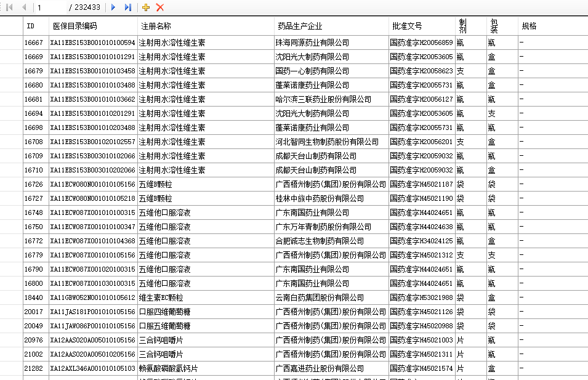The width and height of the screenshot is (588, 380).
Task: Sort by the 规格 column header
Action: pyautogui.click(x=553, y=26)
